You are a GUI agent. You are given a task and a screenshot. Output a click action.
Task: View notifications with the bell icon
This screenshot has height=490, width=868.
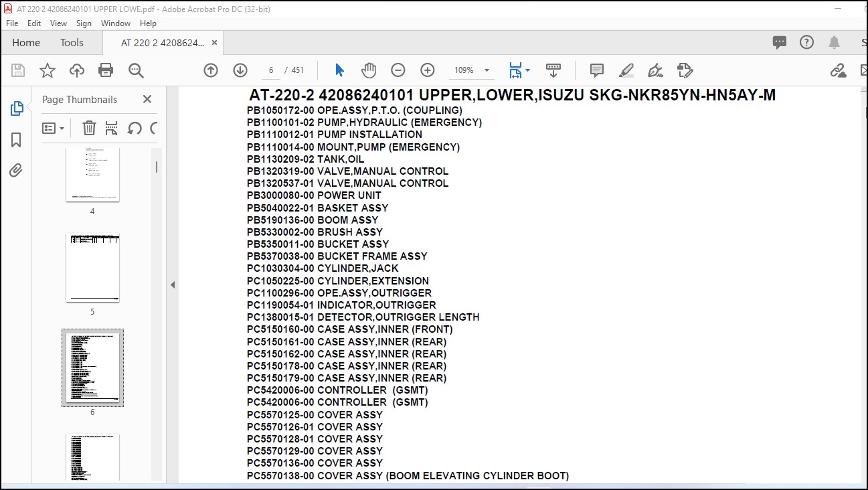point(834,42)
